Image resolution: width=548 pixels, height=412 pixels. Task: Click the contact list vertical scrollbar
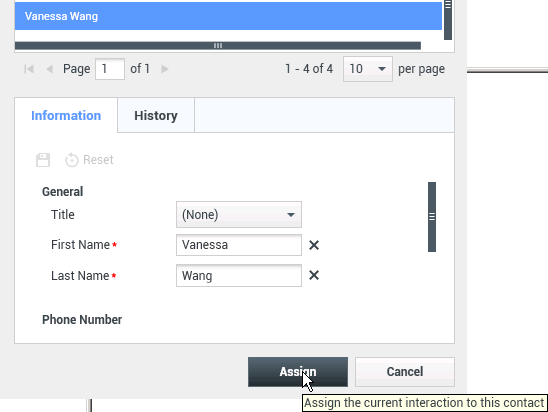point(448,20)
